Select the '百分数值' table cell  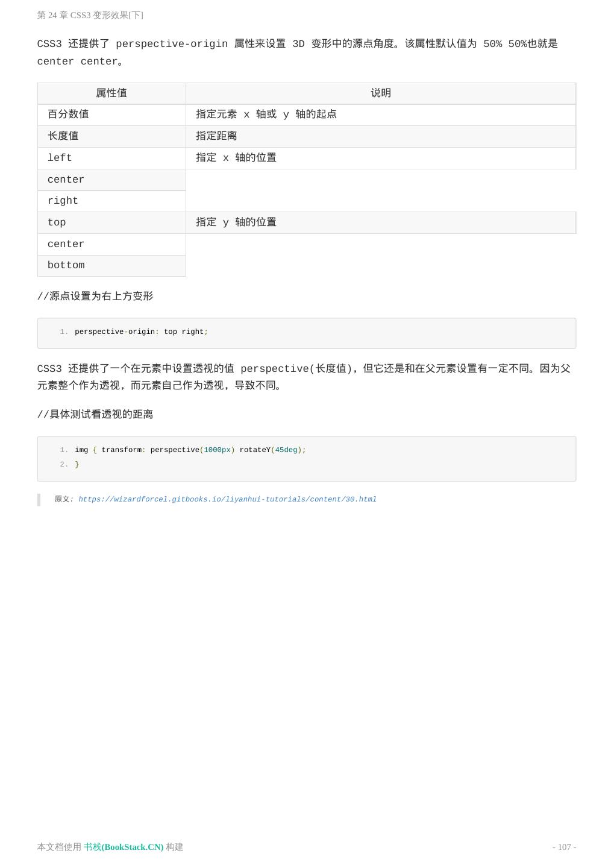tap(111, 115)
